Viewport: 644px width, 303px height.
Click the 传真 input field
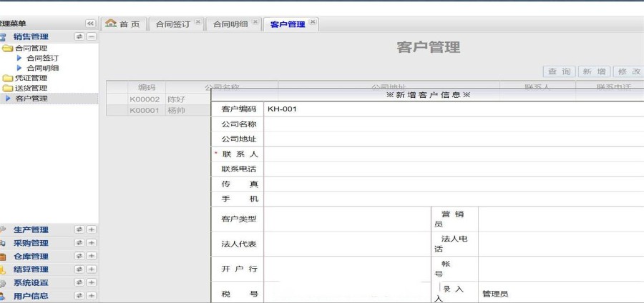[454, 184]
